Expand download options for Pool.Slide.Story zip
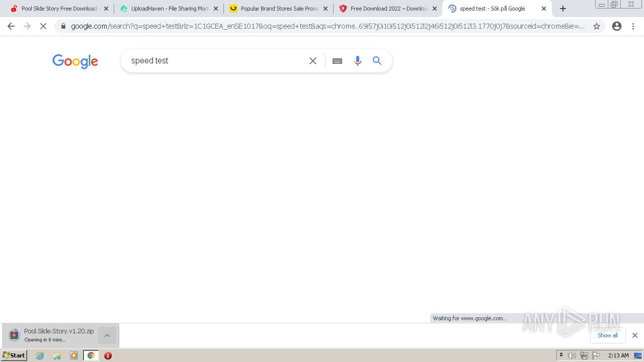The width and height of the screenshot is (644, 362). pos(107,335)
